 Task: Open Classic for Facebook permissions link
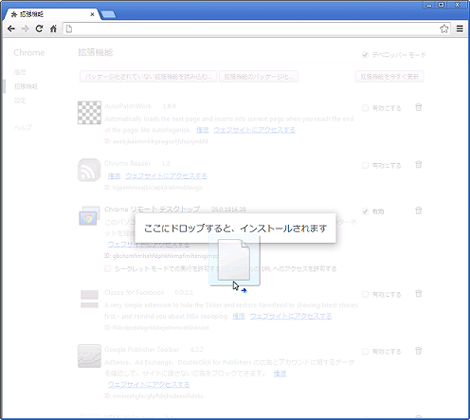(239, 316)
